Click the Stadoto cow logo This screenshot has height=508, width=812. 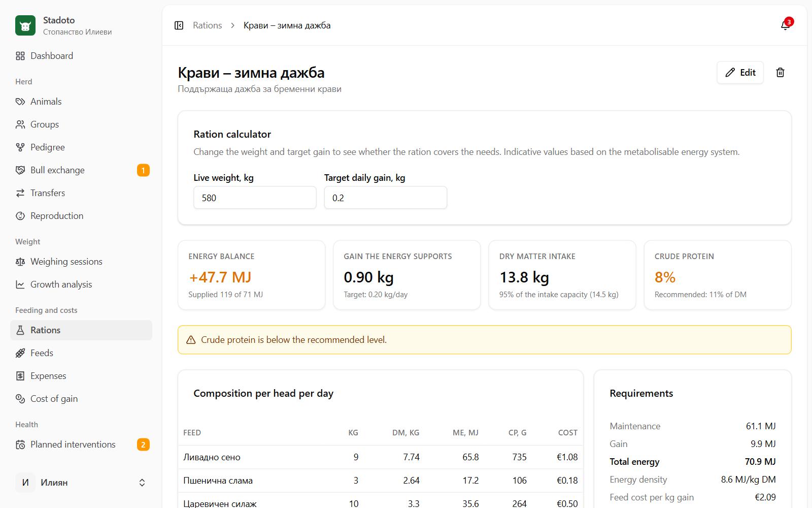pos(25,25)
